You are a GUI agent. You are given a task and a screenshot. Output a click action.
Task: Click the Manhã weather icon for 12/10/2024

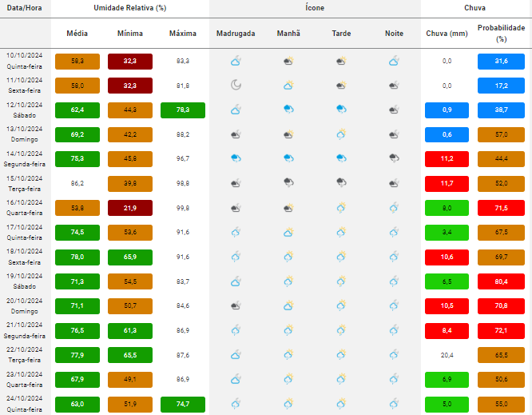288,110
